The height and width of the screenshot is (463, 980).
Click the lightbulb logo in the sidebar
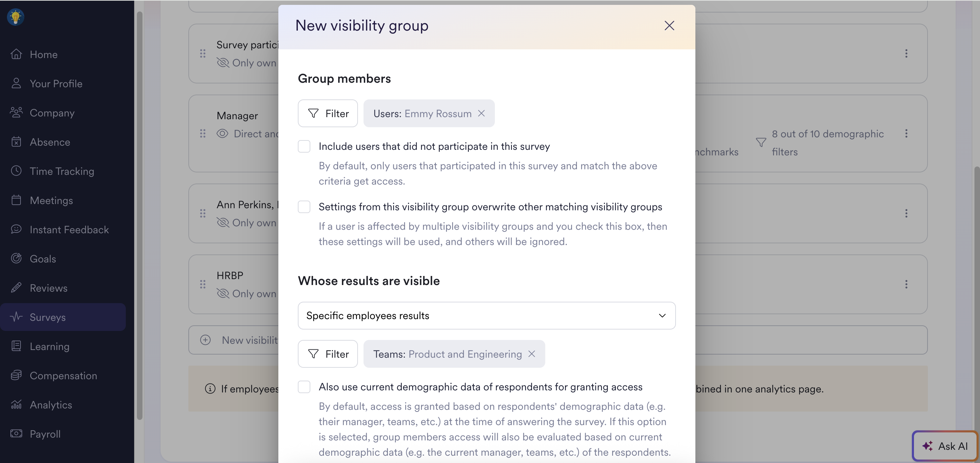16,17
